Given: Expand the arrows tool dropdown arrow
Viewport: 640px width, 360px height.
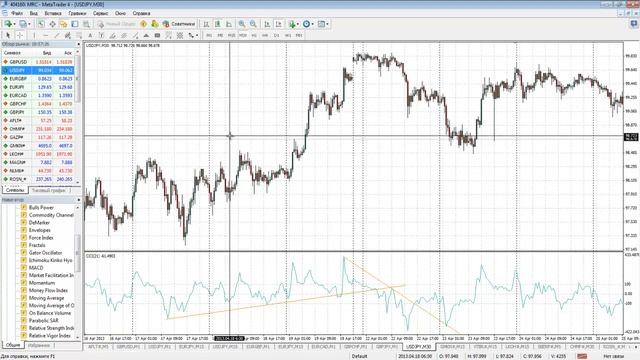Looking at the screenshot, I should [x=197, y=36].
